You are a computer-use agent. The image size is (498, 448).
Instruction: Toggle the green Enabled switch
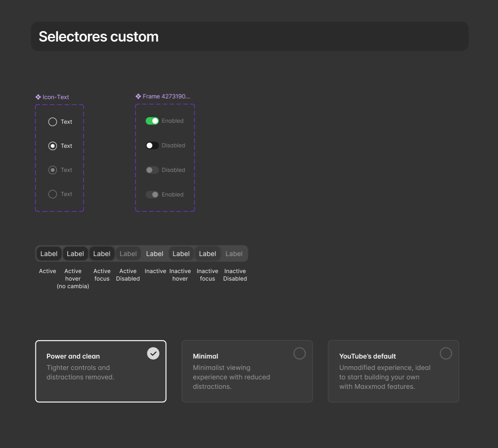tap(152, 121)
